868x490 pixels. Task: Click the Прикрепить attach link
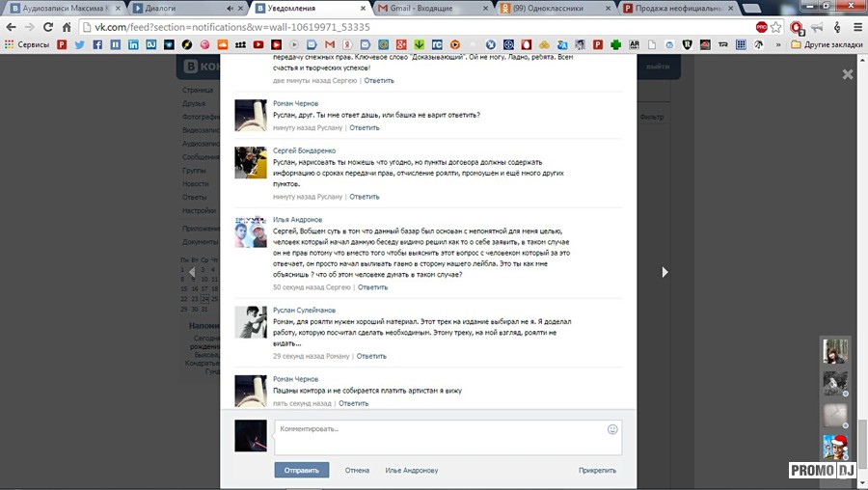coord(597,471)
